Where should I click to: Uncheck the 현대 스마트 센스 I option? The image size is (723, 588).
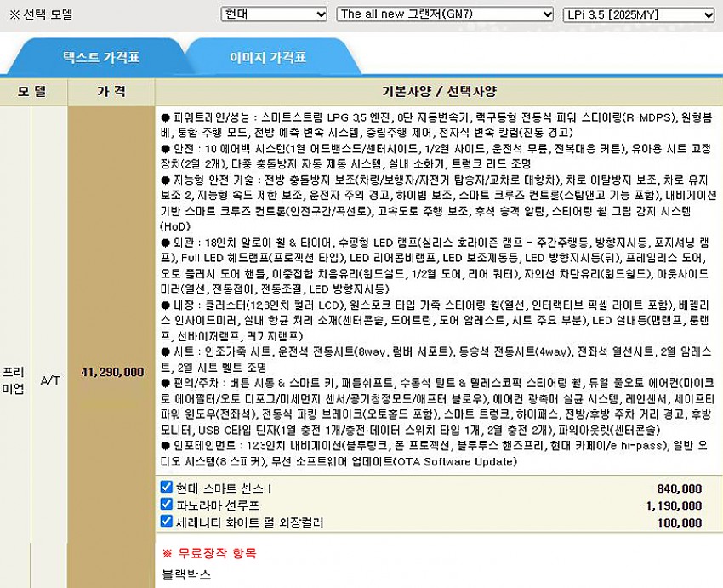[x=167, y=488]
